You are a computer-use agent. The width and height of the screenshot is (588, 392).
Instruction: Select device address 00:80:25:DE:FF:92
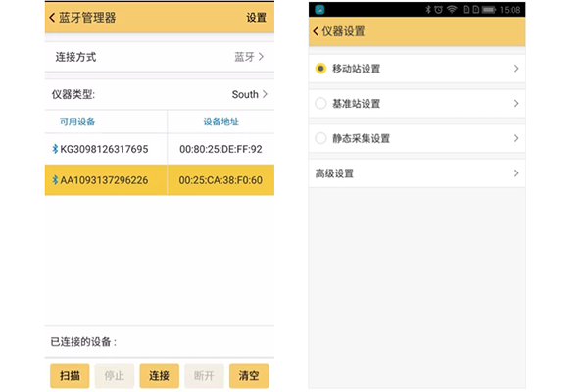pos(220,149)
